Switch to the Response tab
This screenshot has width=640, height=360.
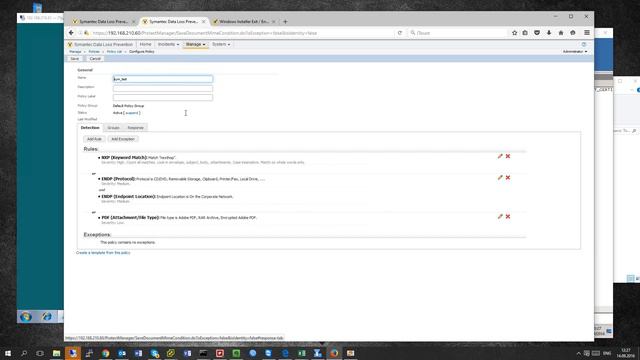[x=136, y=128]
